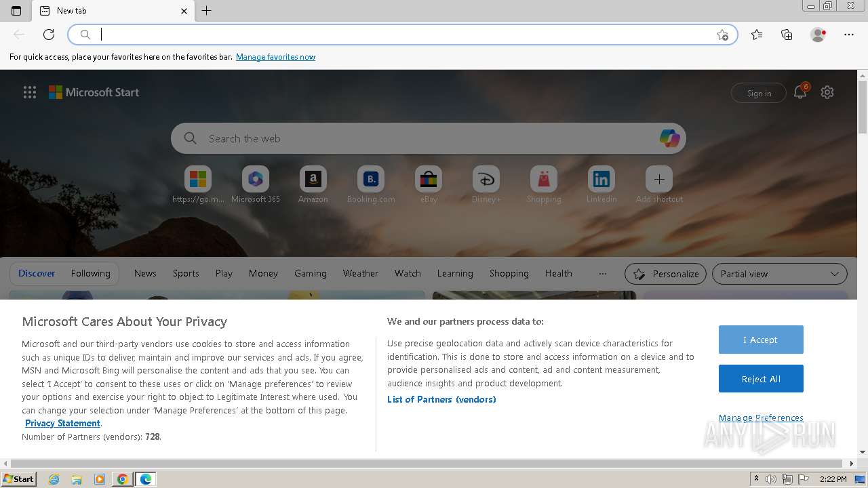Open the Favorites panel icon
The image size is (868, 488).
tap(757, 35)
